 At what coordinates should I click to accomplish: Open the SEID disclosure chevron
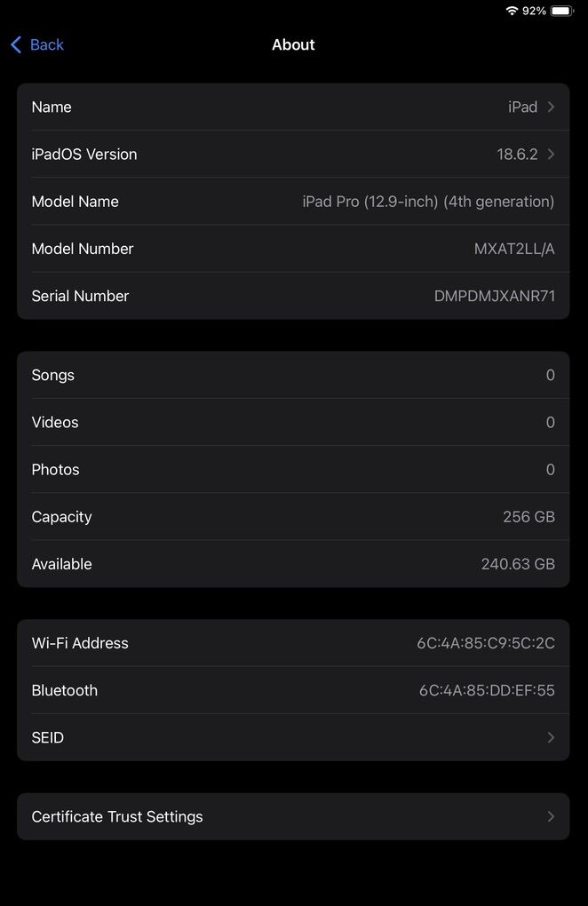pyautogui.click(x=551, y=738)
